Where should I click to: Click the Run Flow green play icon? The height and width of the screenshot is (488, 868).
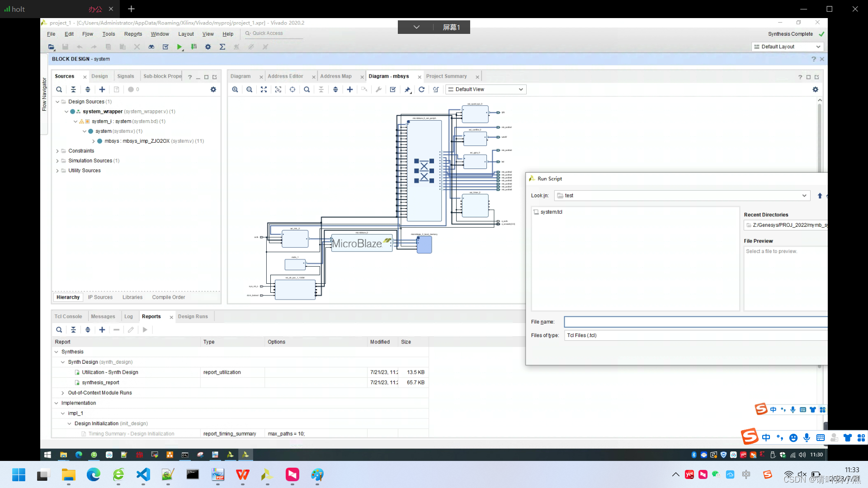pyautogui.click(x=179, y=47)
